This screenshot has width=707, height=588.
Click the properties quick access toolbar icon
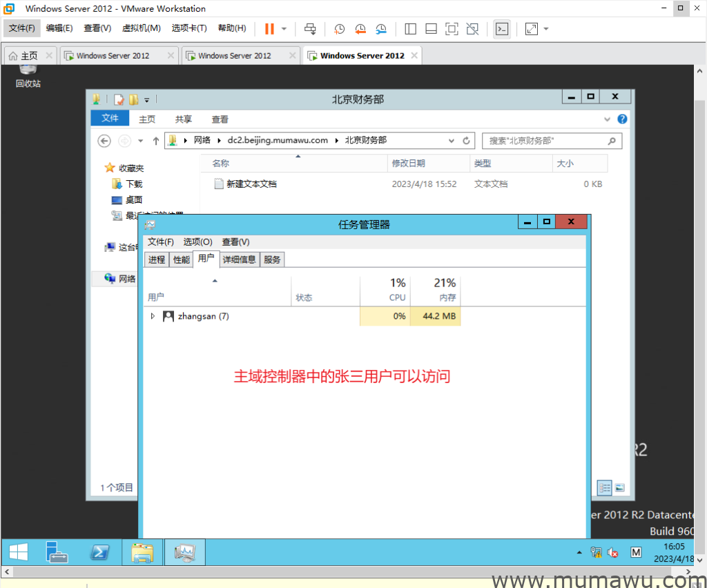pyautogui.click(x=119, y=99)
